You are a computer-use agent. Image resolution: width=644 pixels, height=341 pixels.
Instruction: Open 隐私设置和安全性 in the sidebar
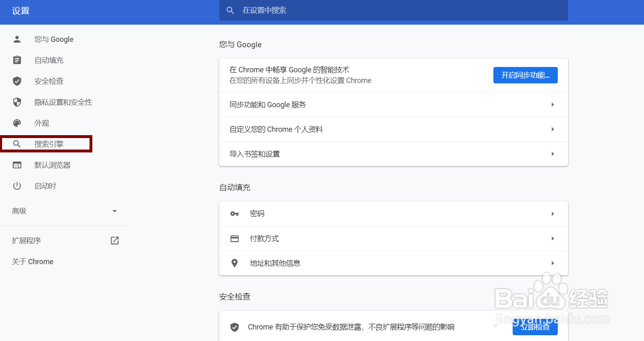tap(63, 102)
